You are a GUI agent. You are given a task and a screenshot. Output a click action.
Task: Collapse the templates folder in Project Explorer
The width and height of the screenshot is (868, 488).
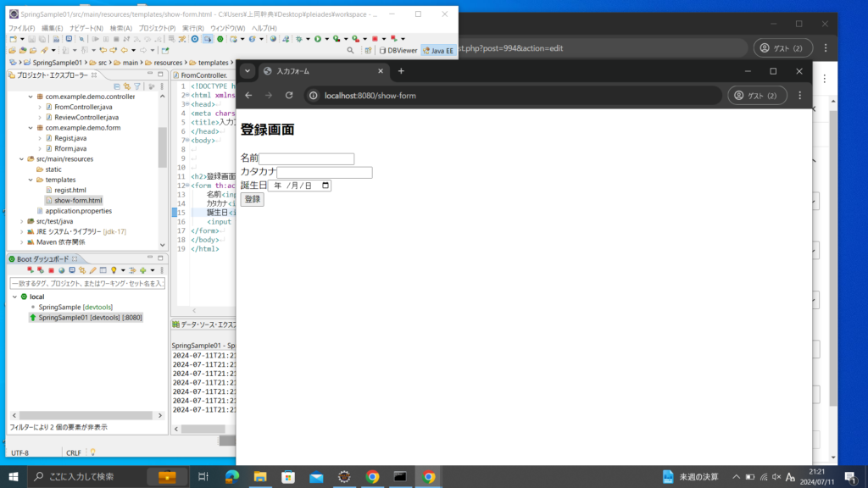point(31,180)
